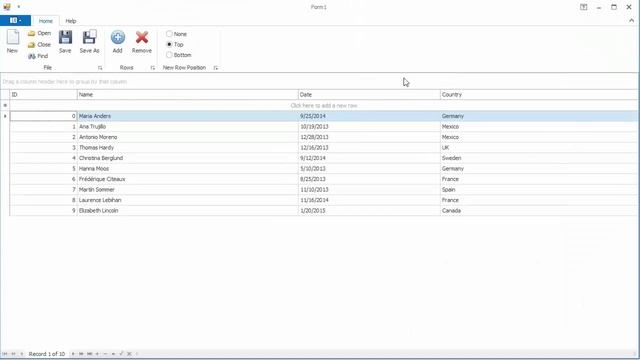Click the Canada country cell

coord(539,211)
